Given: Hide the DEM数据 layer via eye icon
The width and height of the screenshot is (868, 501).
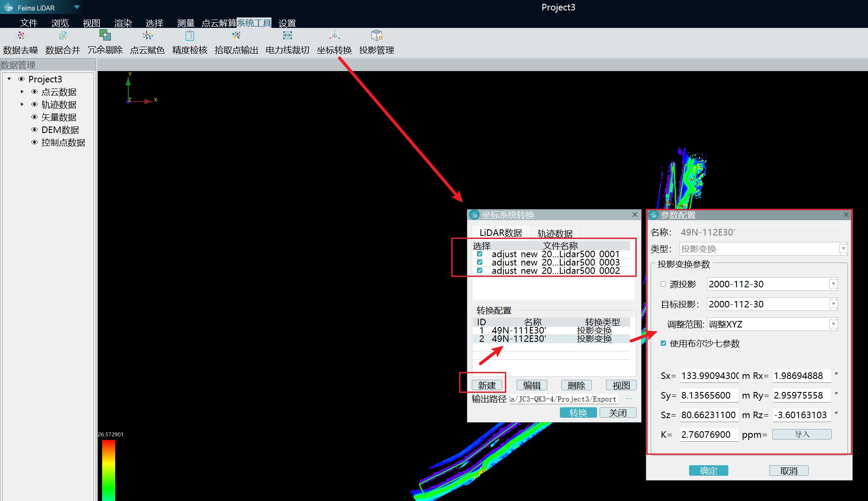Looking at the screenshot, I should pos(34,130).
